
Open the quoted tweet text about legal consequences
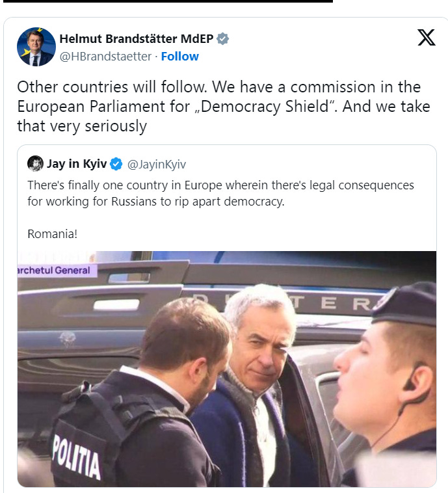tap(220, 193)
